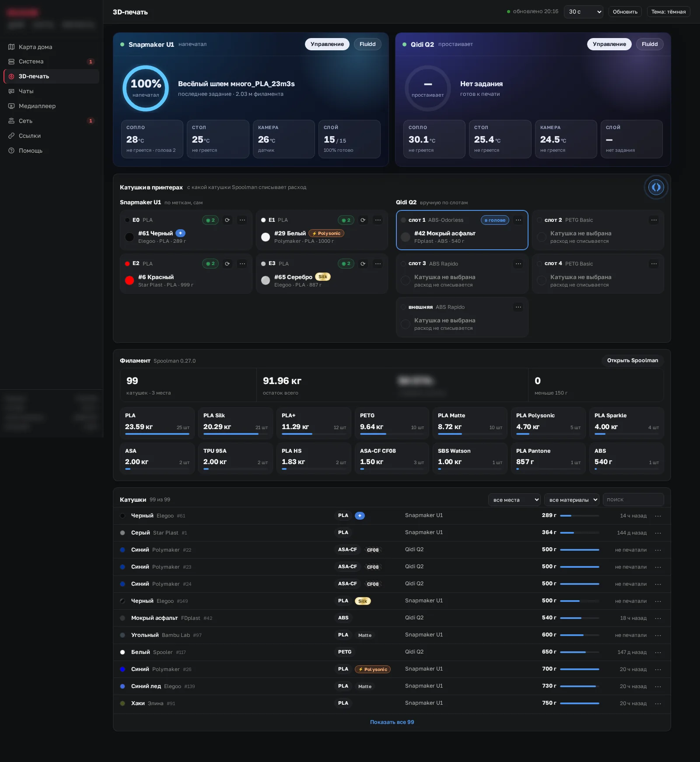This screenshot has width=700, height=762.
Task: Open the Система sidebar section
Action: click(x=51, y=62)
